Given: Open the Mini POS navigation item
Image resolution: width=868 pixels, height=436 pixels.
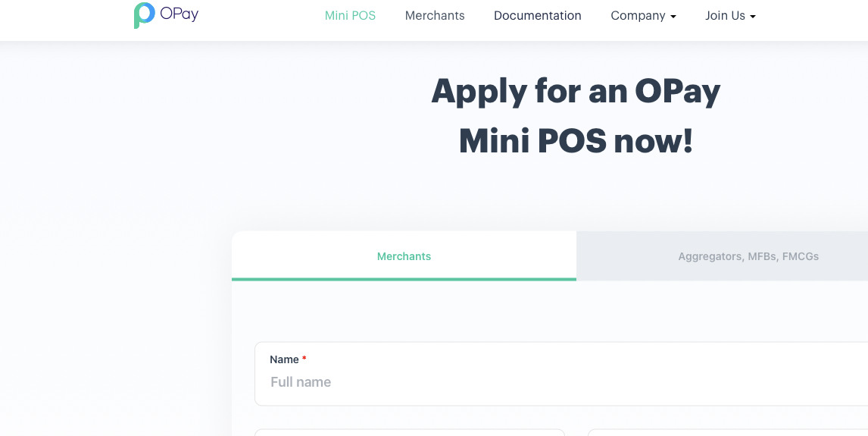Looking at the screenshot, I should (x=350, y=15).
